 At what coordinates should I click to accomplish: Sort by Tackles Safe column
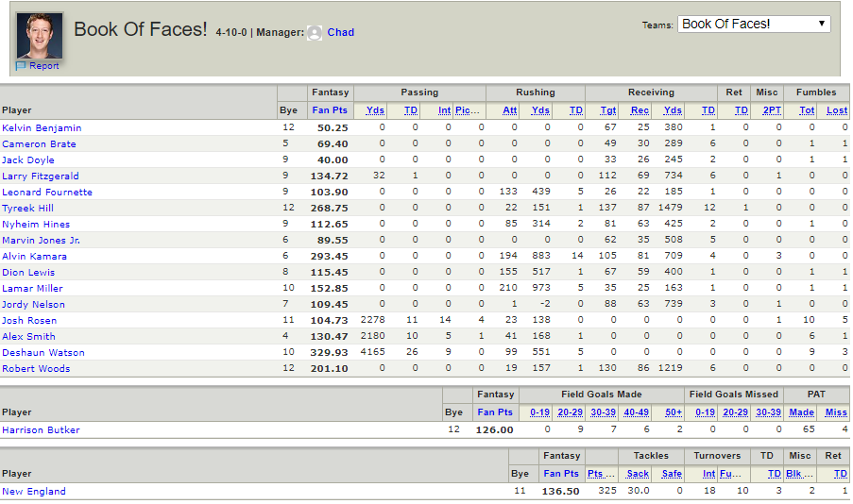672,474
